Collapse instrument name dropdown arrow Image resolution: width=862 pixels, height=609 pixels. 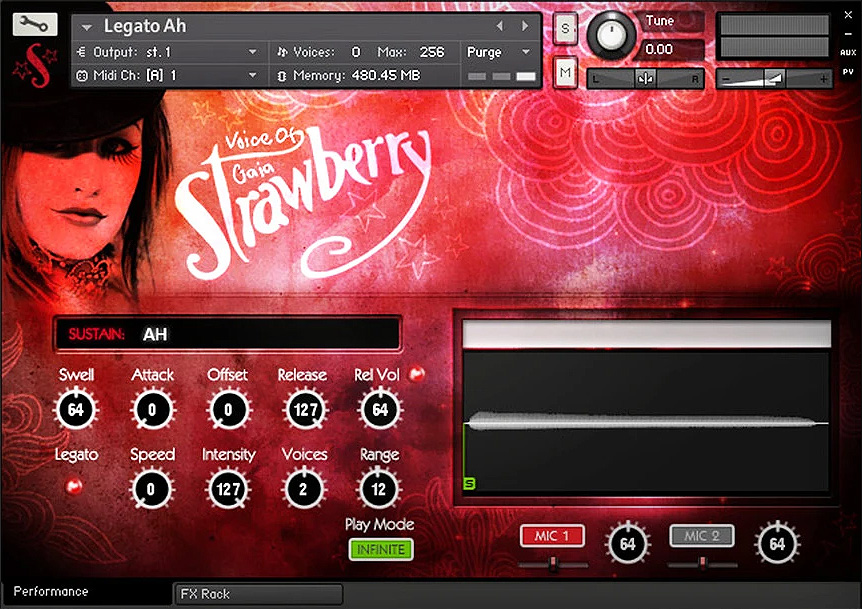86,26
